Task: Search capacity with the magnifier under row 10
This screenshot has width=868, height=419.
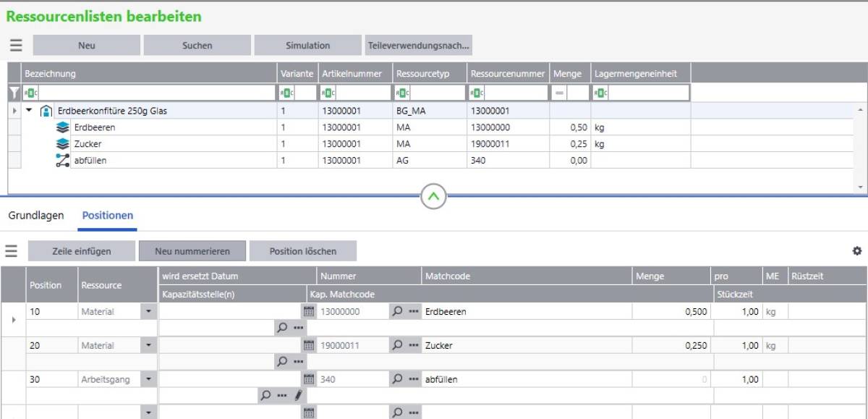Action: (x=282, y=327)
